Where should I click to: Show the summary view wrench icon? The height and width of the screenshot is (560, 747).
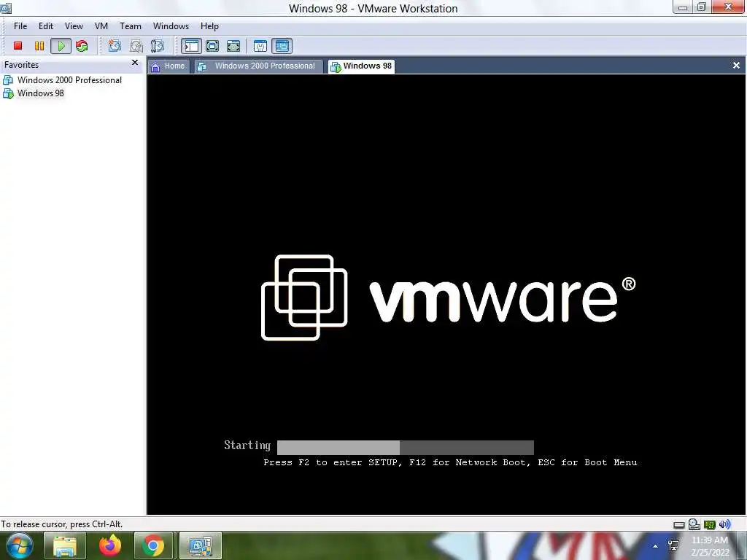260,46
